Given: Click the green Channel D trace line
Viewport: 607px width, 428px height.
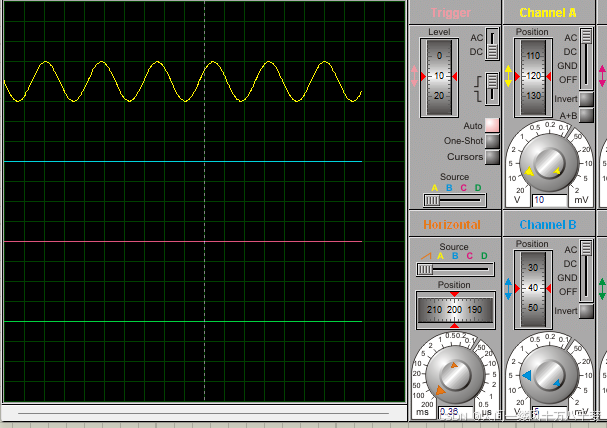Looking at the screenshot, I should pos(183,321).
